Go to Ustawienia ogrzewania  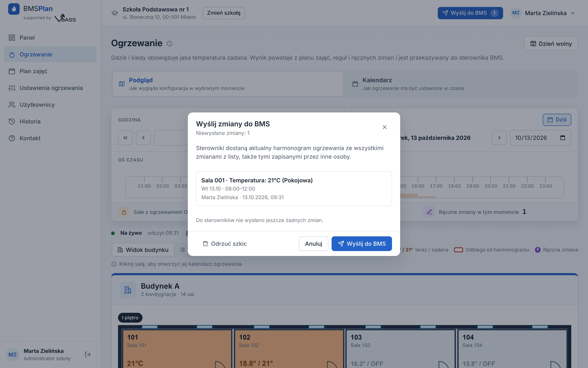[x=50, y=88]
